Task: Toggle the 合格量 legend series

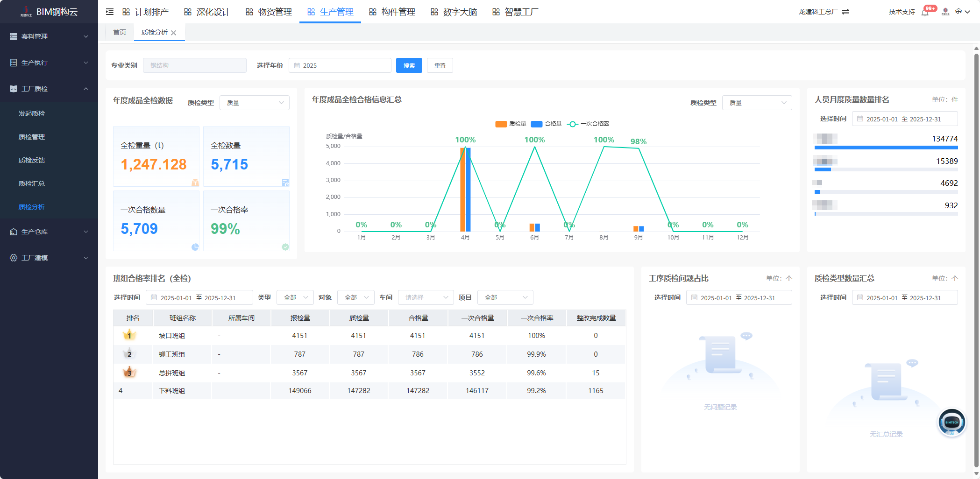Action: pos(547,124)
